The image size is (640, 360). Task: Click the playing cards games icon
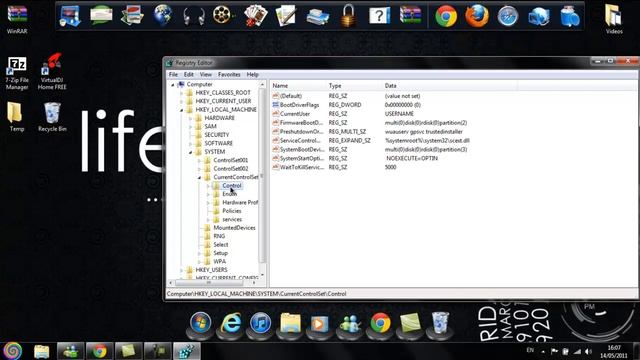pyautogui.click(x=256, y=16)
